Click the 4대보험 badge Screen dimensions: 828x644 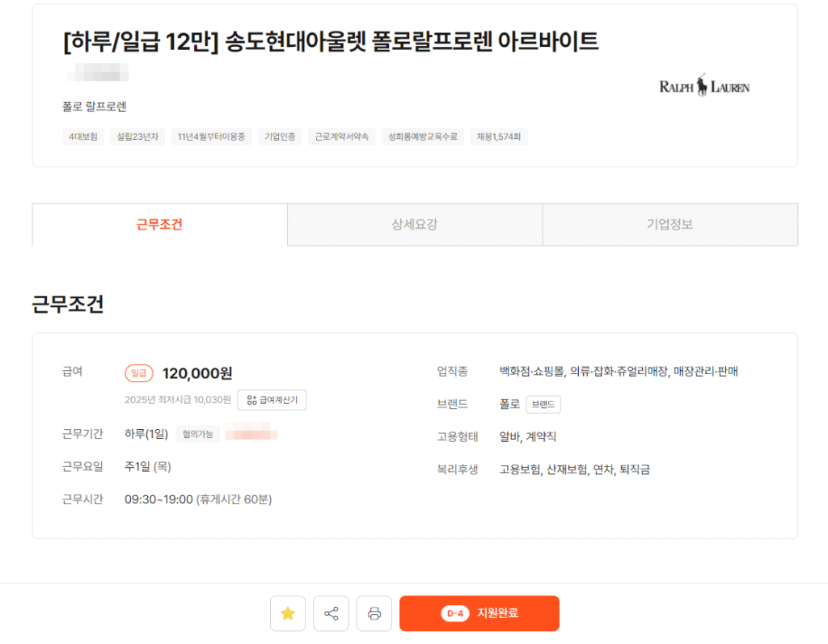pos(83,137)
